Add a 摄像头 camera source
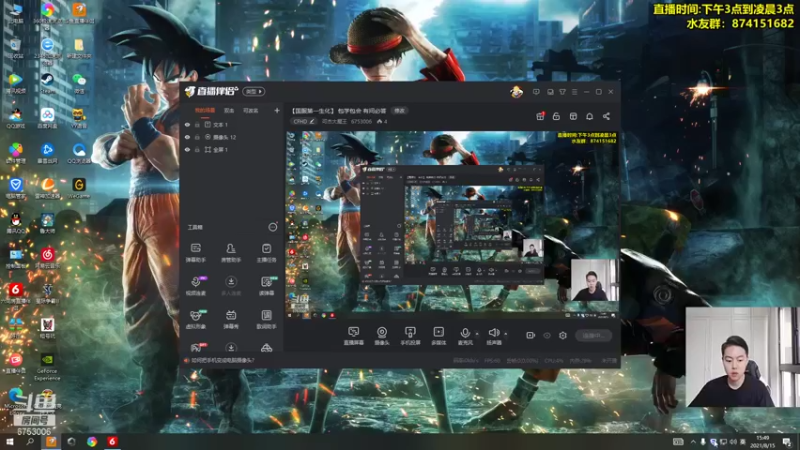The height and width of the screenshot is (450, 800). 382,336
